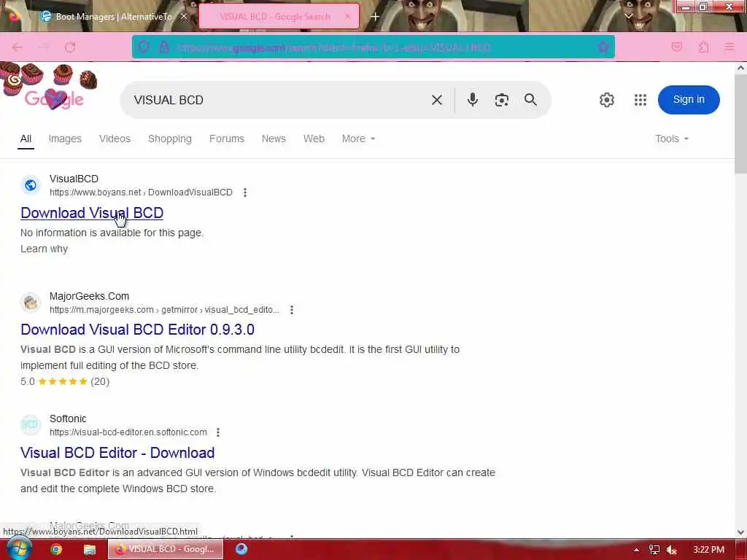Select the All results tab
This screenshot has width=747, height=560.
pyautogui.click(x=26, y=139)
